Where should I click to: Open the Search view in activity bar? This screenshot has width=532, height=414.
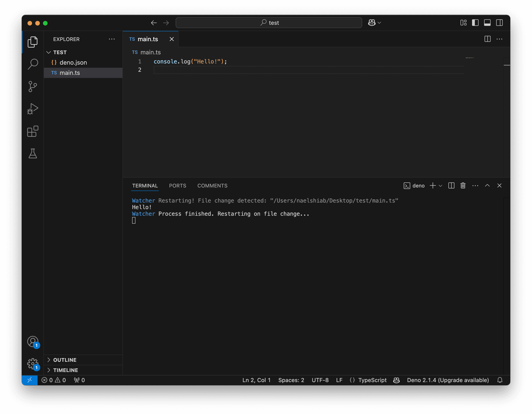click(33, 64)
